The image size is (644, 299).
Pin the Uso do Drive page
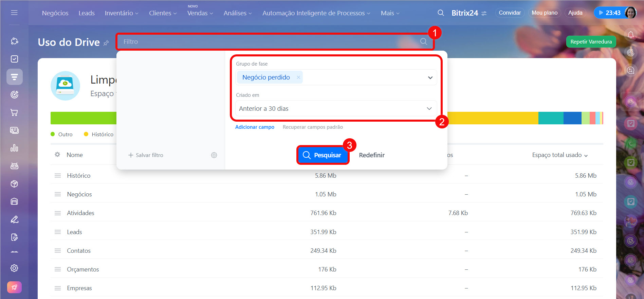coord(106,43)
